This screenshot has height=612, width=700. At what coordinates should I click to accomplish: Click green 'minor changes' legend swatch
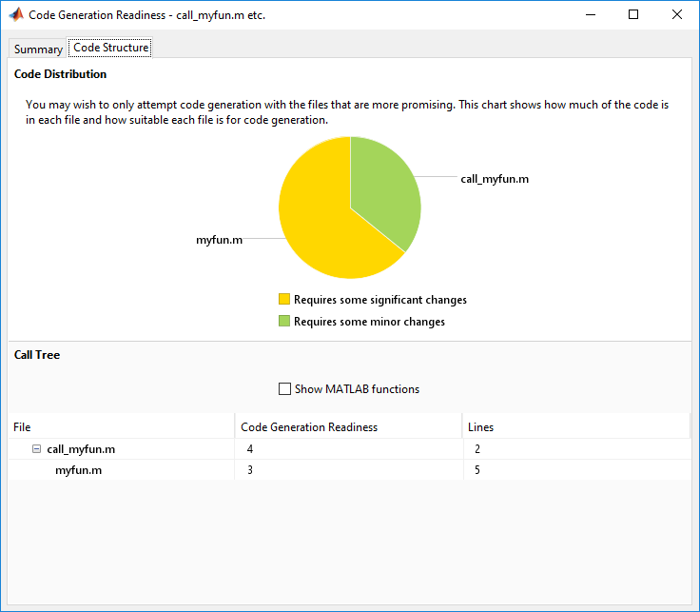coord(284,321)
